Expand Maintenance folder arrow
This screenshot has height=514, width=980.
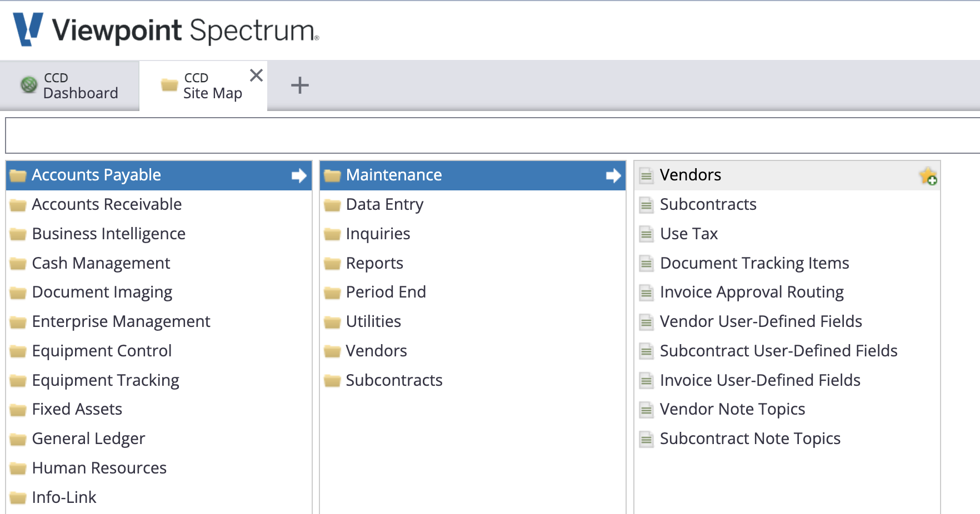click(x=613, y=175)
